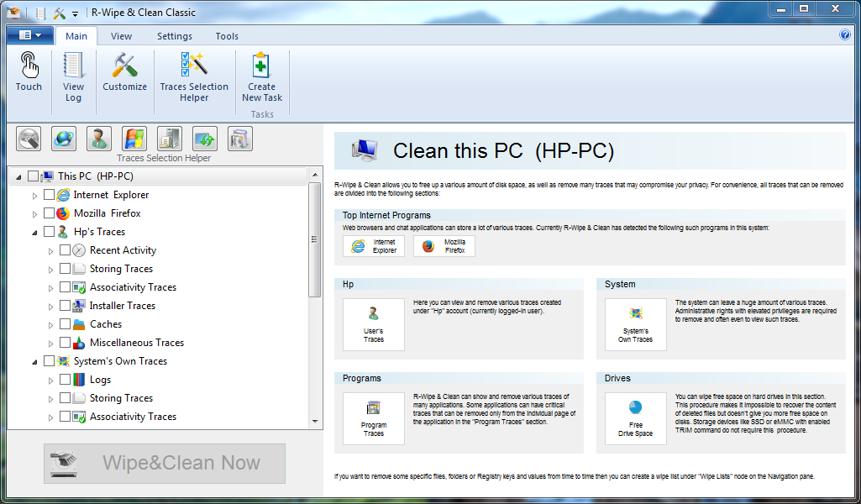Click the quick access notebook log icon
Image resolution: width=861 pixels, height=504 pixels.
40,13
